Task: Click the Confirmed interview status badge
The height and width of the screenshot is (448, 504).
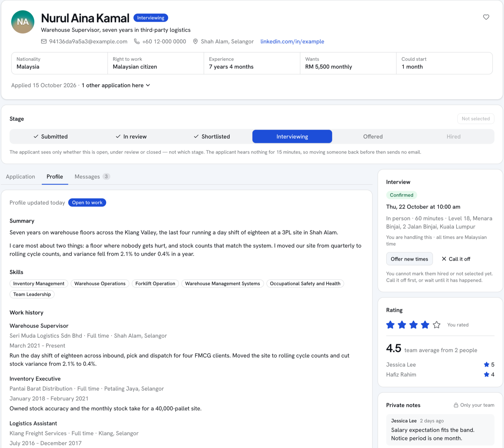Action: point(402,195)
